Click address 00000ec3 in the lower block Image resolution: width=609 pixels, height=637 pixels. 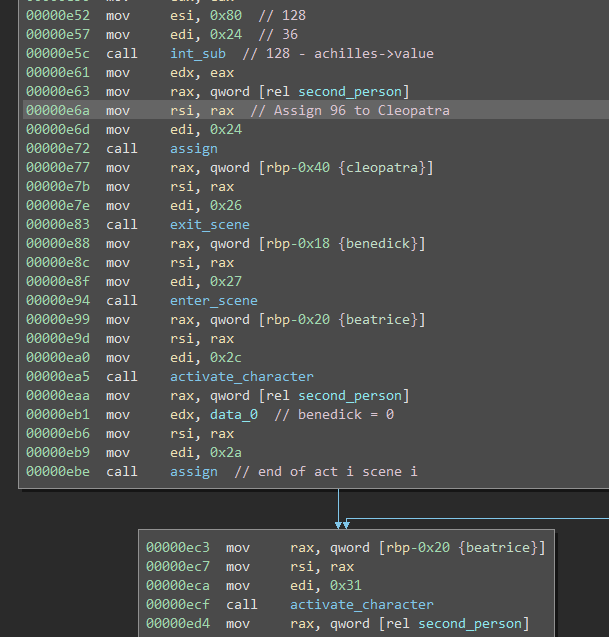178,547
